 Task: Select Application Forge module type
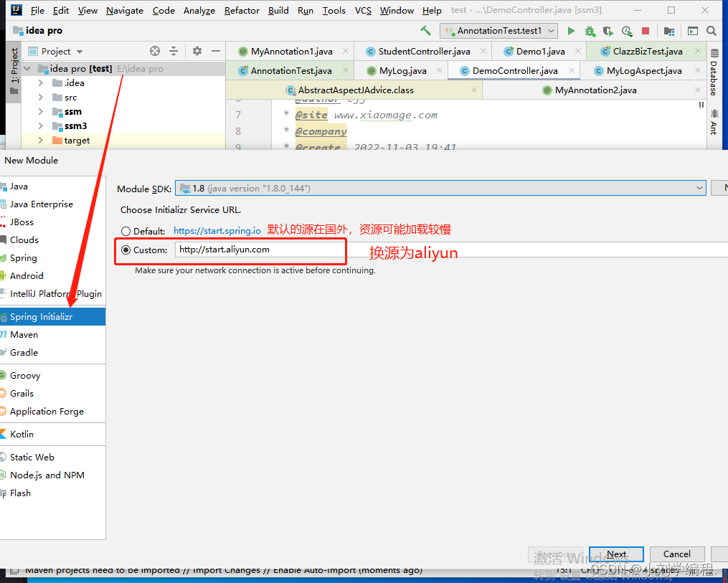52,412
